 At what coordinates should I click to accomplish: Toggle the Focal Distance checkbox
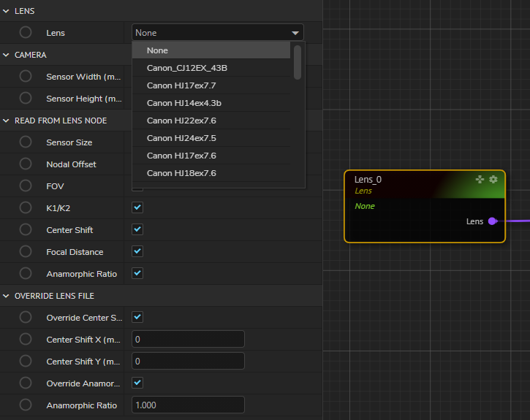(137, 252)
